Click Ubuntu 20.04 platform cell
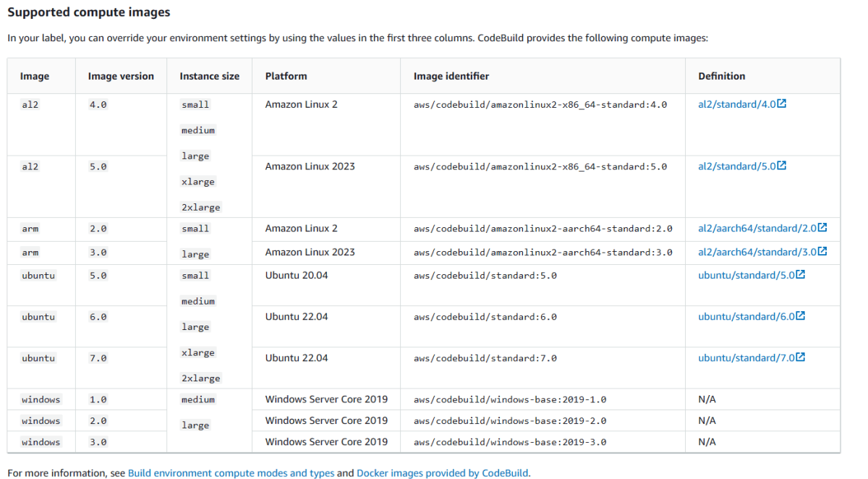Image resolution: width=868 pixels, height=479 pixels. 297,275
